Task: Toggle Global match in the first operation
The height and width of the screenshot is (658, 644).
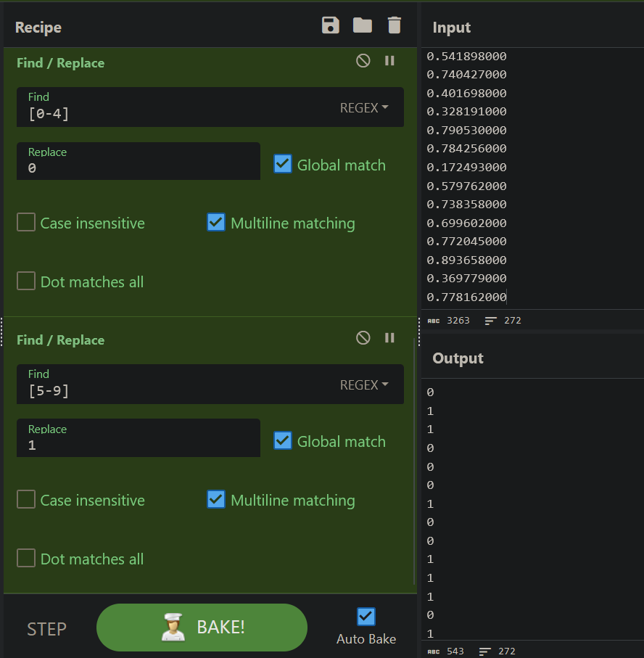Action: [x=283, y=164]
